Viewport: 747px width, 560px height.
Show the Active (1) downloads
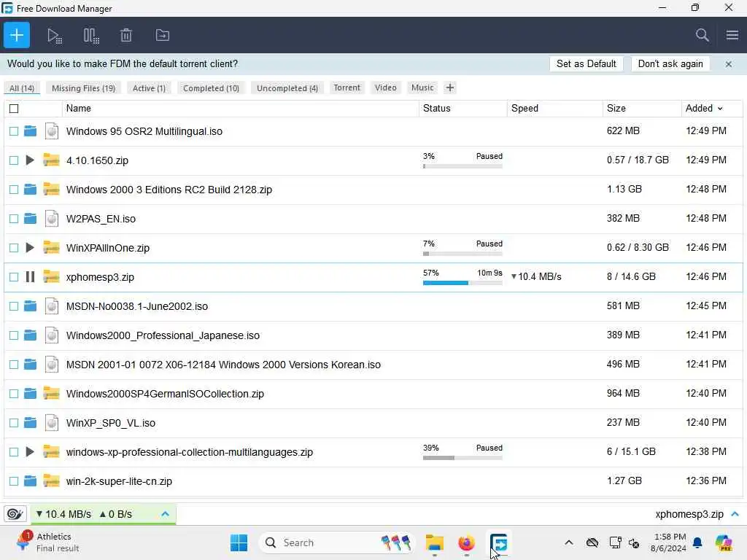pos(149,88)
